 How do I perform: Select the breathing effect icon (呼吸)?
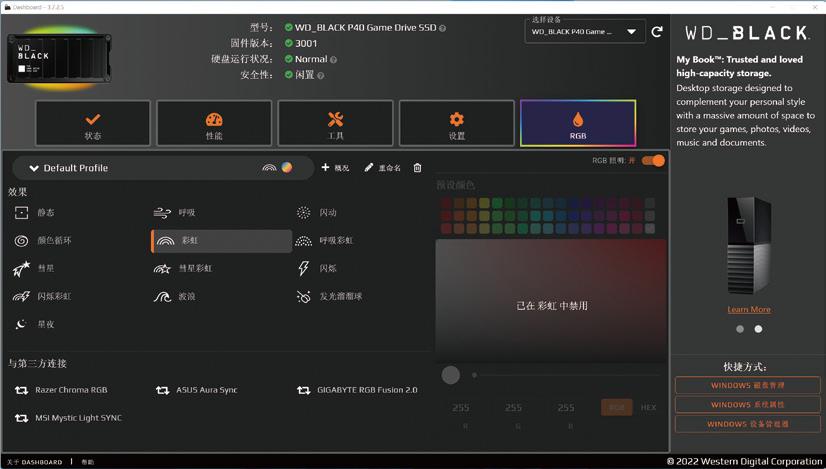coord(162,212)
